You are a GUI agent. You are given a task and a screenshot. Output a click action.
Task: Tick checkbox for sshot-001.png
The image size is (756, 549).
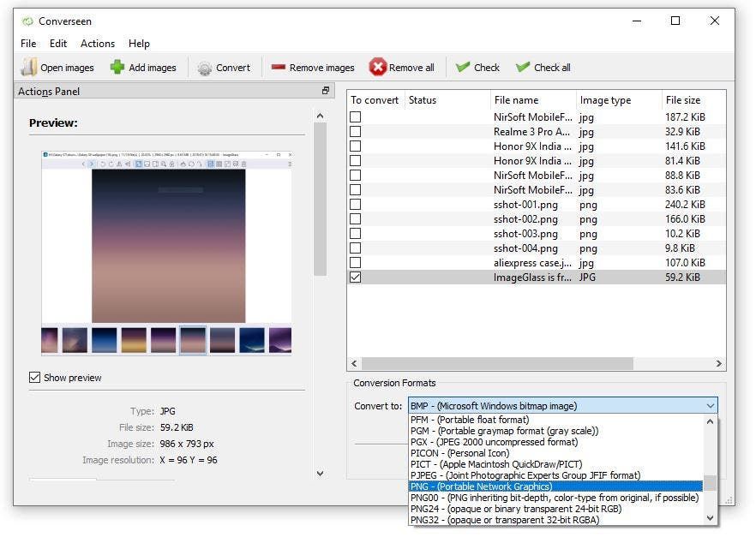click(x=356, y=204)
